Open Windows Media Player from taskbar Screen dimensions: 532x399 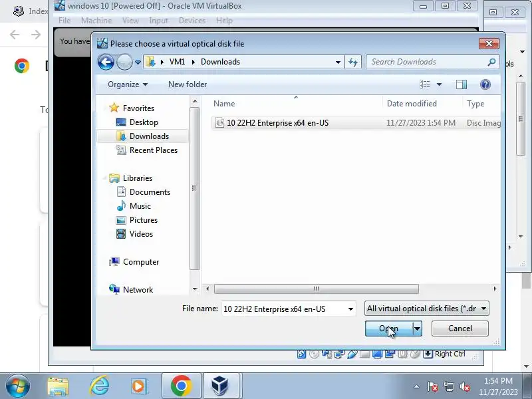[x=139, y=386]
